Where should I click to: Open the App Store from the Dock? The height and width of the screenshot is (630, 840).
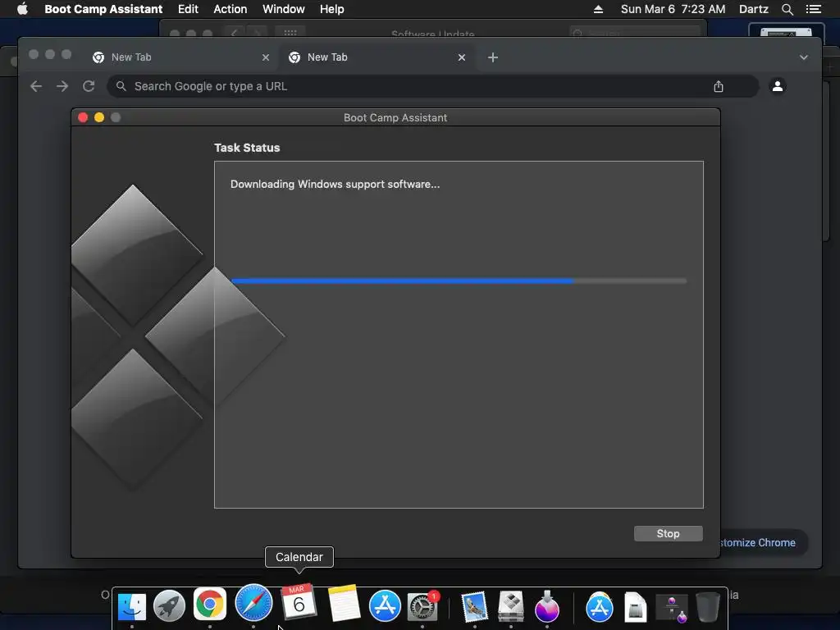point(385,606)
